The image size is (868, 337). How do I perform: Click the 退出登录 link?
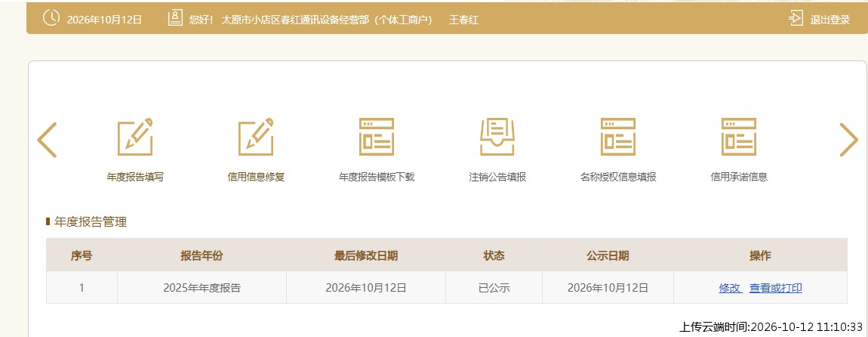click(830, 20)
